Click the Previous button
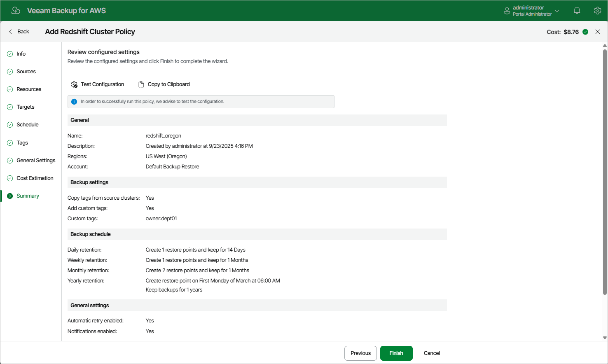608x364 pixels. (x=360, y=353)
